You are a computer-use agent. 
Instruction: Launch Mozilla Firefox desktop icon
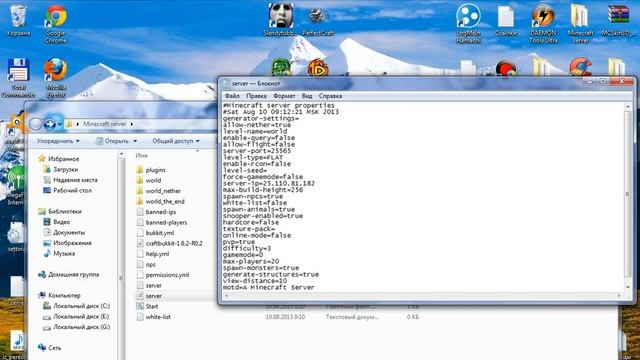[x=56, y=78]
